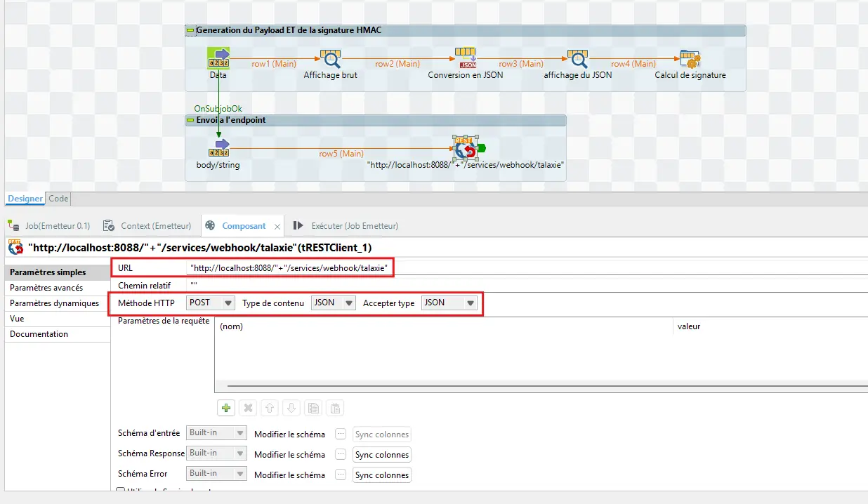Image resolution: width=868 pixels, height=504 pixels.
Task: Select the tRESTClient webhook component
Action: pos(464,148)
